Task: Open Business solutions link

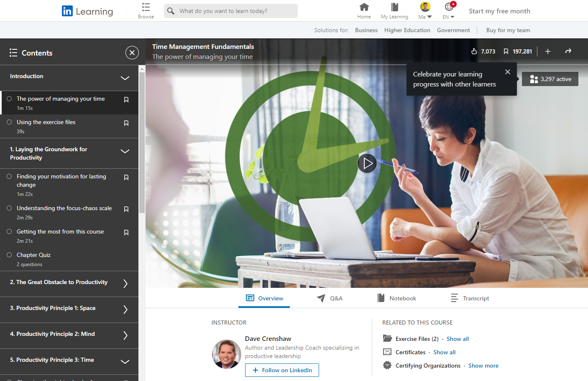Action: [366, 30]
